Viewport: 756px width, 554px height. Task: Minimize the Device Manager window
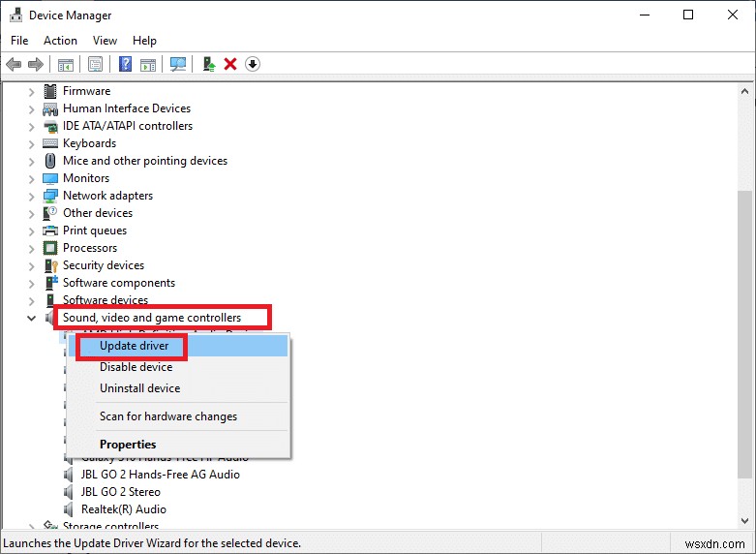coord(645,15)
